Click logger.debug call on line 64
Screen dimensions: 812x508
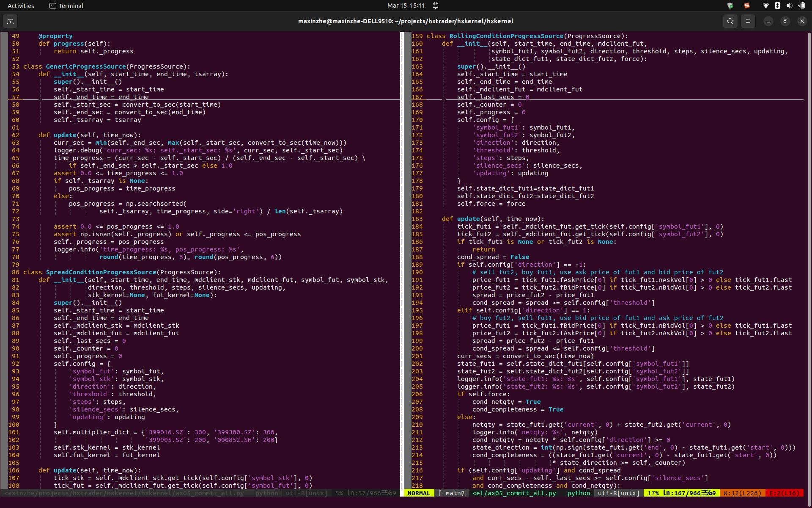point(198,150)
